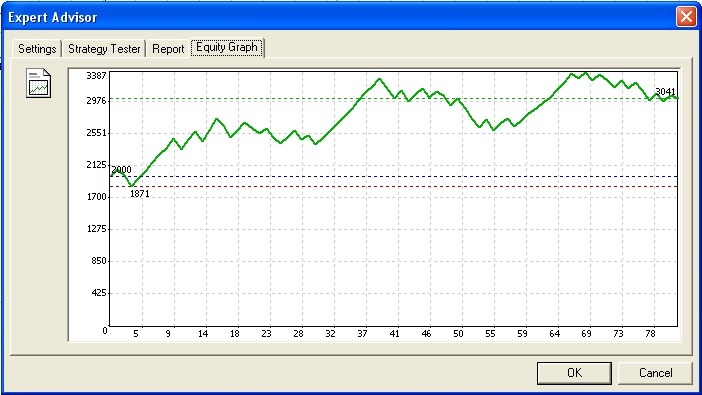Select the Report tab
Viewport: 702px width, 395px height.
pyautogui.click(x=168, y=48)
